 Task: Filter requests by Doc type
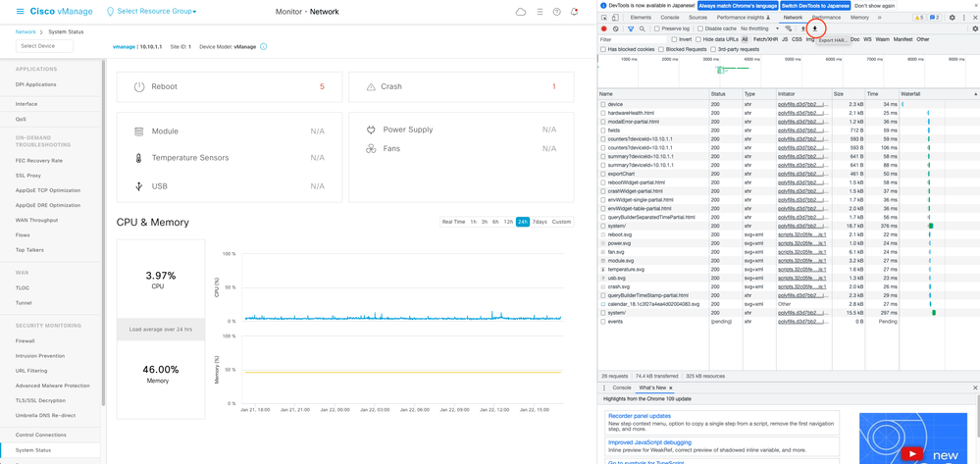pos(855,39)
